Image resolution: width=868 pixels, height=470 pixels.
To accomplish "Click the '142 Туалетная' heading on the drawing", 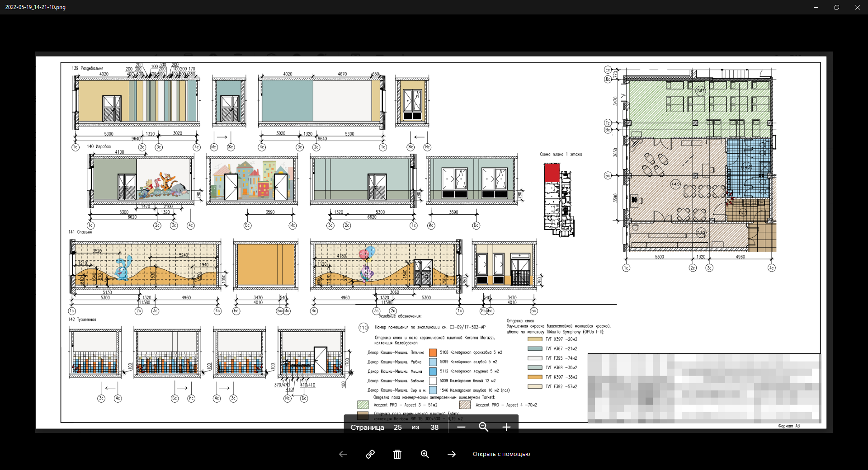I will [x=82, y=320].
